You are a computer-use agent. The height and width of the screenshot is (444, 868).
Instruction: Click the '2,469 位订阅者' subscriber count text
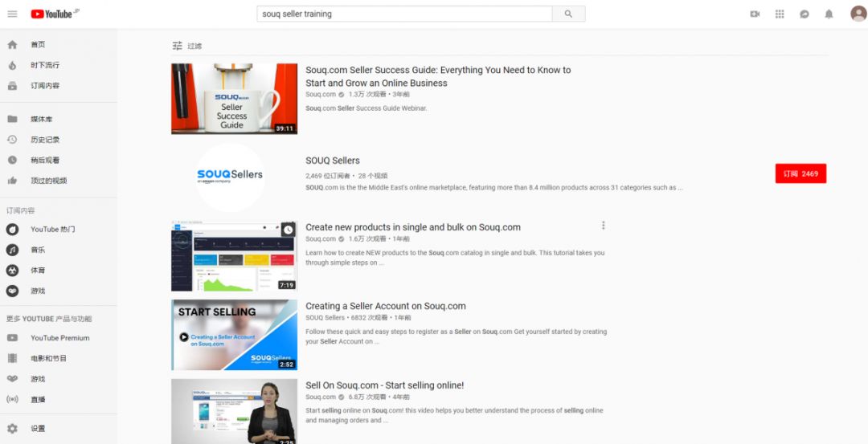pos(328,176)
